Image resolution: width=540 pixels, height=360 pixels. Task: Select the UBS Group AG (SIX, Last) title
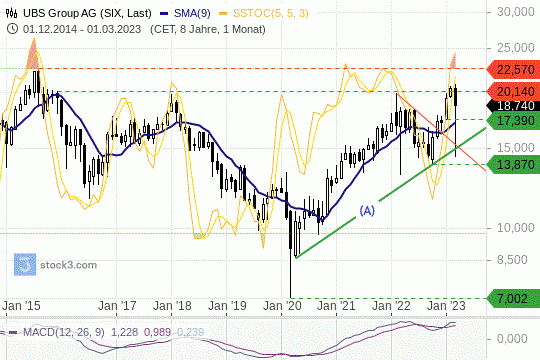click(x=87, y=13)
